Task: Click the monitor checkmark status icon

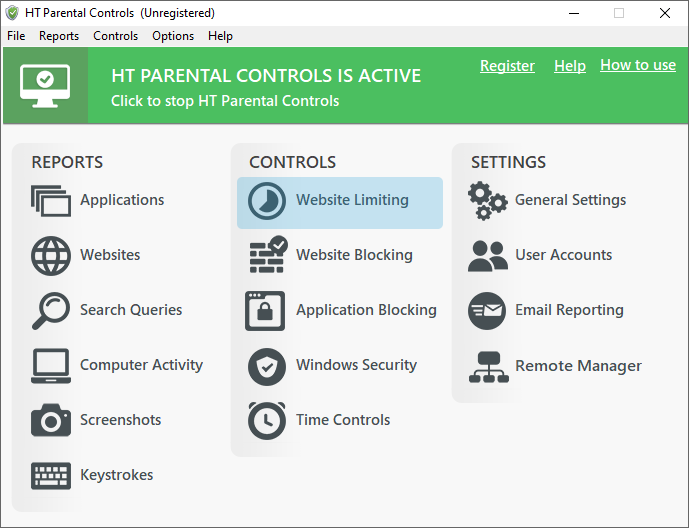Action: 45,86
